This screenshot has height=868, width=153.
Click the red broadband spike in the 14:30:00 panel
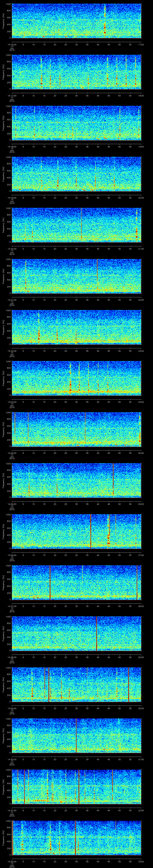(76, 735)
